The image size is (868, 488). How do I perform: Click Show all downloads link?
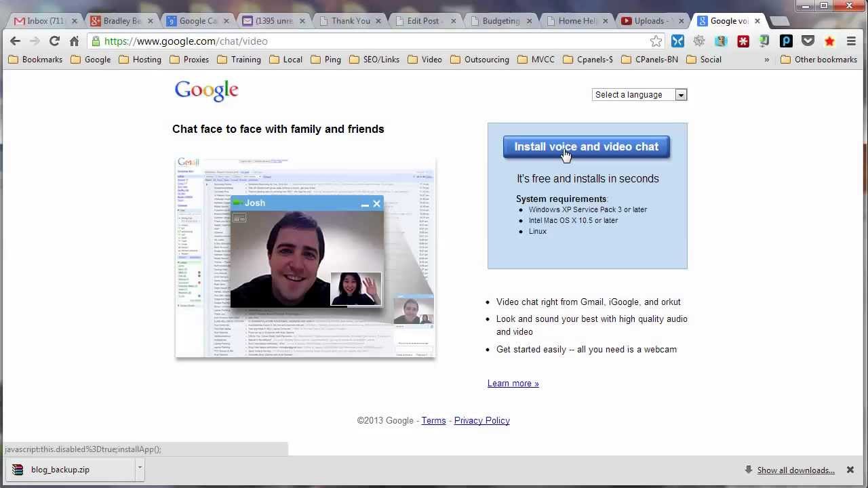pos(795,470)
